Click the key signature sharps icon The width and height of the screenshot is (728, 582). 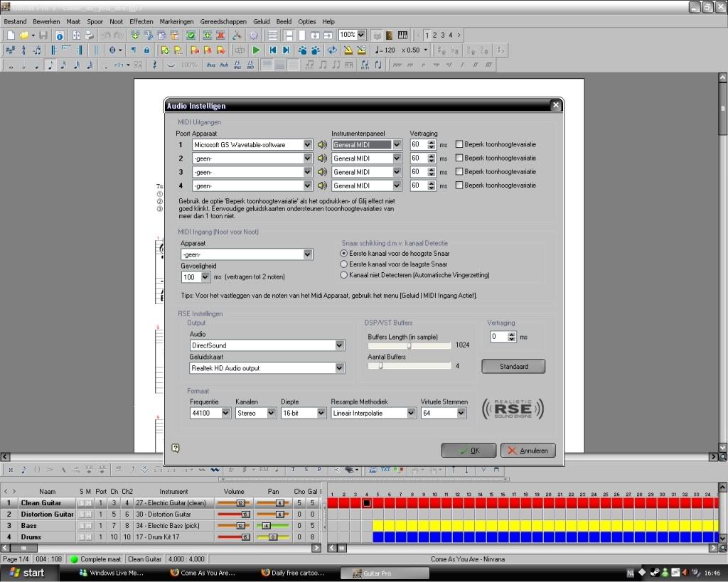pos(10,50)
